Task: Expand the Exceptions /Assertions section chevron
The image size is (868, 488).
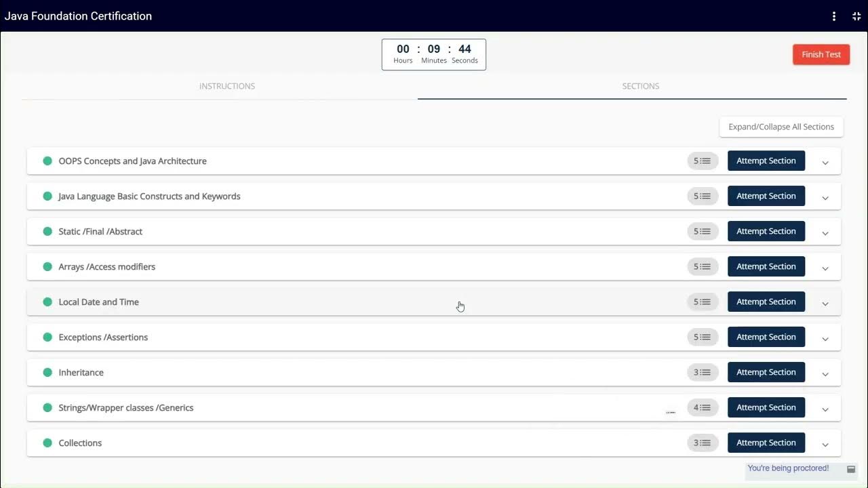Action: (x=825, y=339)
